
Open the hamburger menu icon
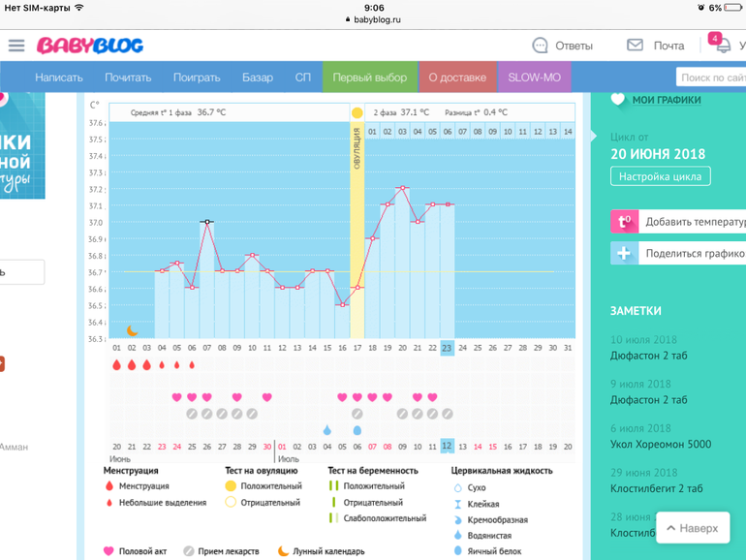coord(16,46)
